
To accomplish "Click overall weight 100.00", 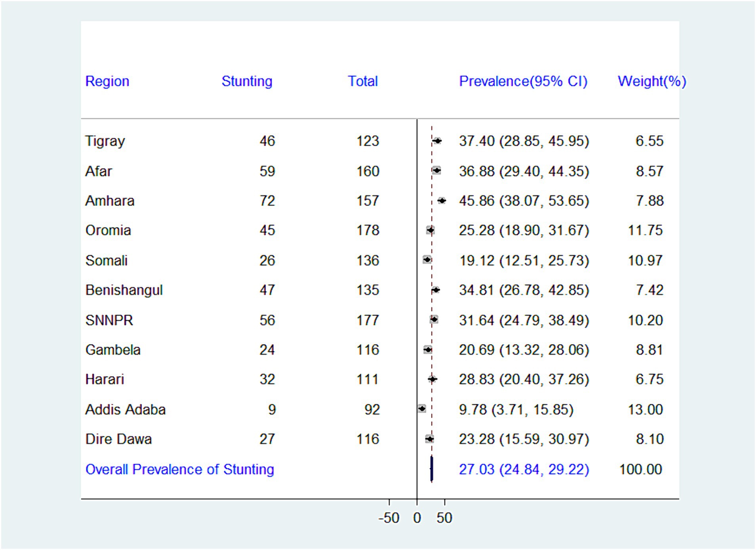I will [641, 469].
